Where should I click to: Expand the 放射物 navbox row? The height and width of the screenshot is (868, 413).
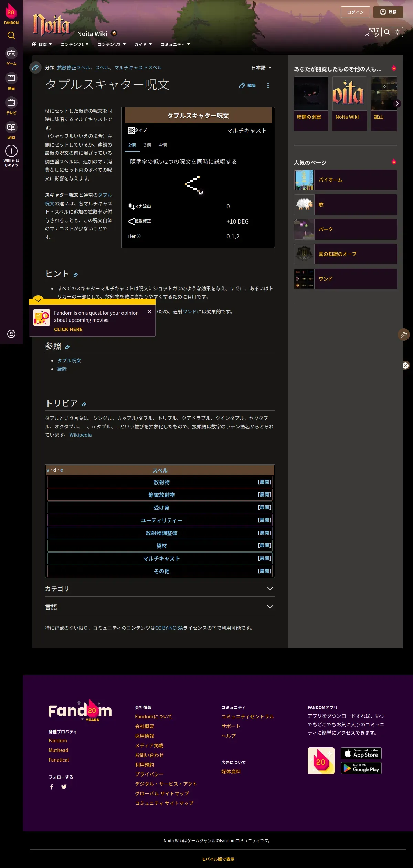[264, 482]
